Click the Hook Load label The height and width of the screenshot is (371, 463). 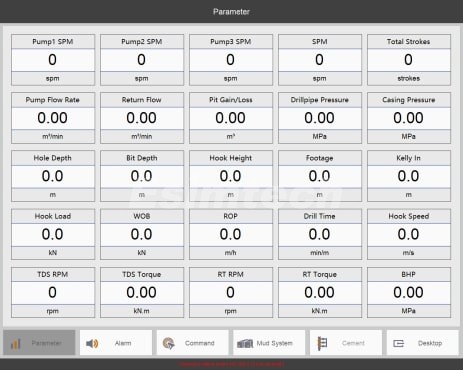coord(53,216)
